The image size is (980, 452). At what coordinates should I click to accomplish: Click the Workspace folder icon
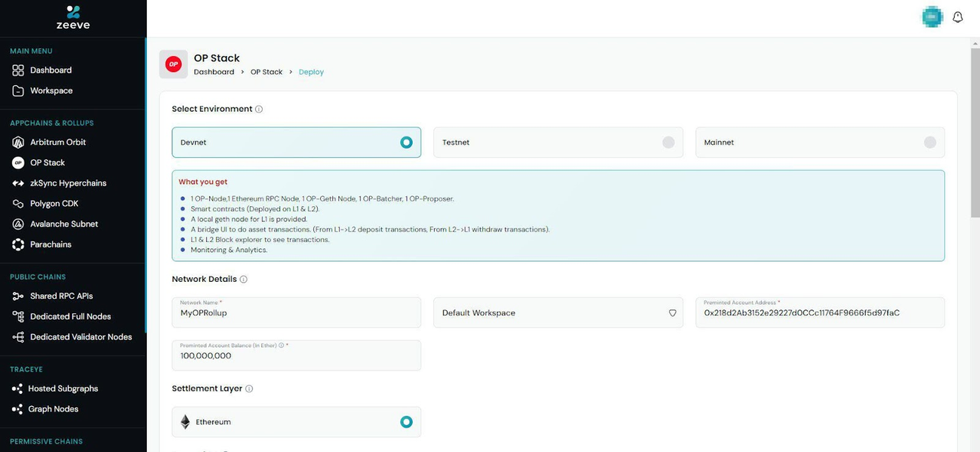[18, 90]
